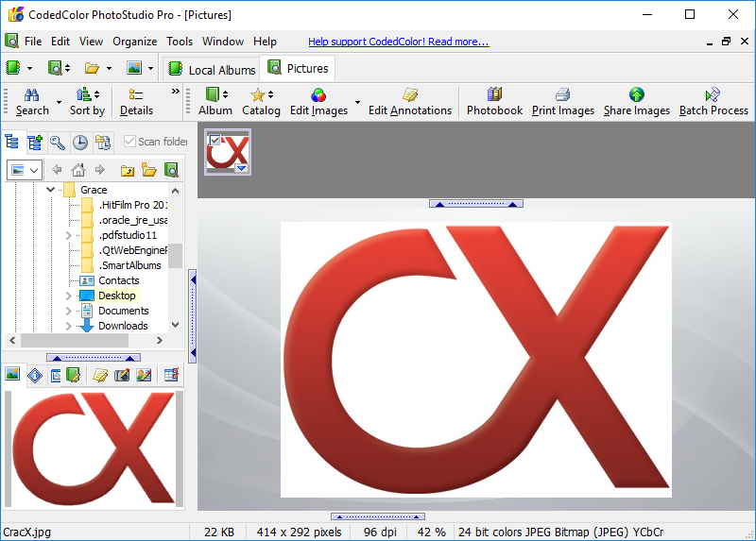The height and width of the screenshot is (541, 756).
Task: Click splitter handle below thumbnail strip
Action: [476, 204]
